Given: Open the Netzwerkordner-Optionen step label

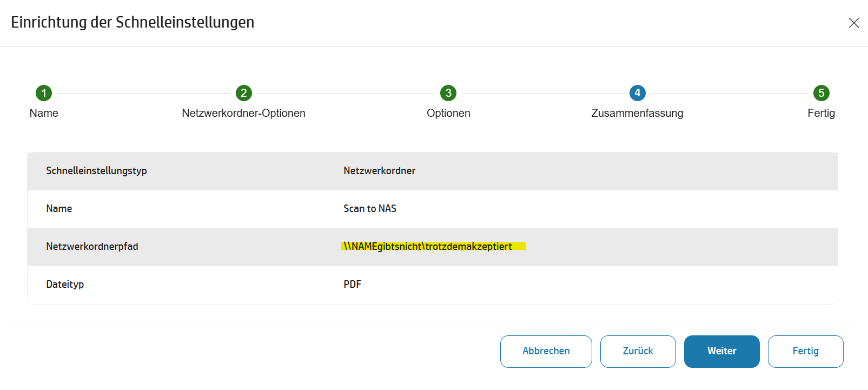Looking at the screenshot, I should tap(243, 113).
